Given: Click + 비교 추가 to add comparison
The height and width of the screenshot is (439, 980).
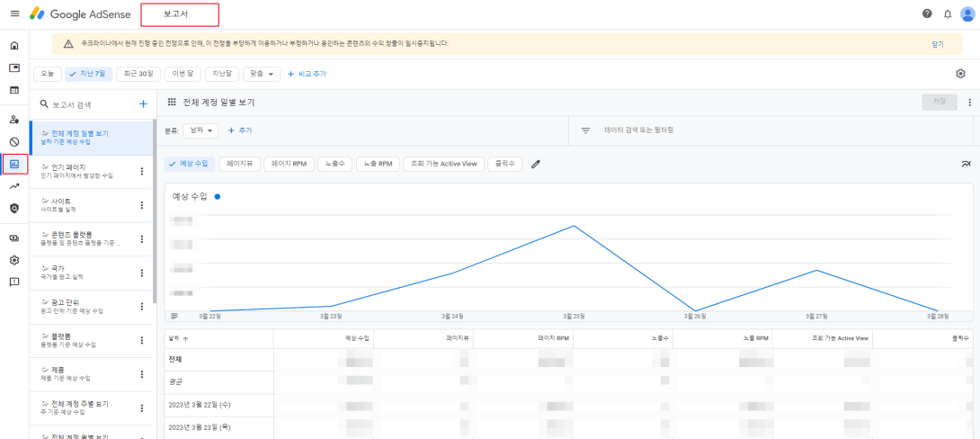Looking at the screenshot, I should pos(307,74).
